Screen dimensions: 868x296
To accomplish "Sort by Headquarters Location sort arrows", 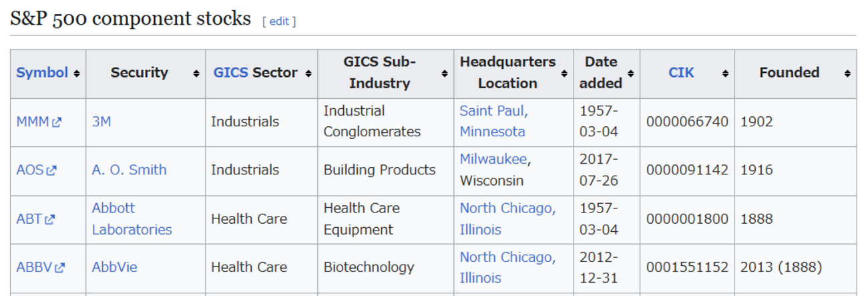I will click(564, 73).
